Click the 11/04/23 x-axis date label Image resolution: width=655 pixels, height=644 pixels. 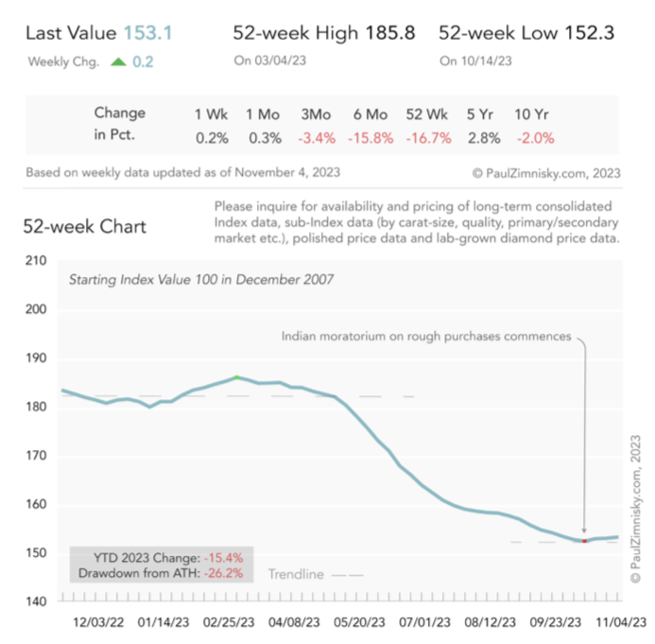coord(621,622)
